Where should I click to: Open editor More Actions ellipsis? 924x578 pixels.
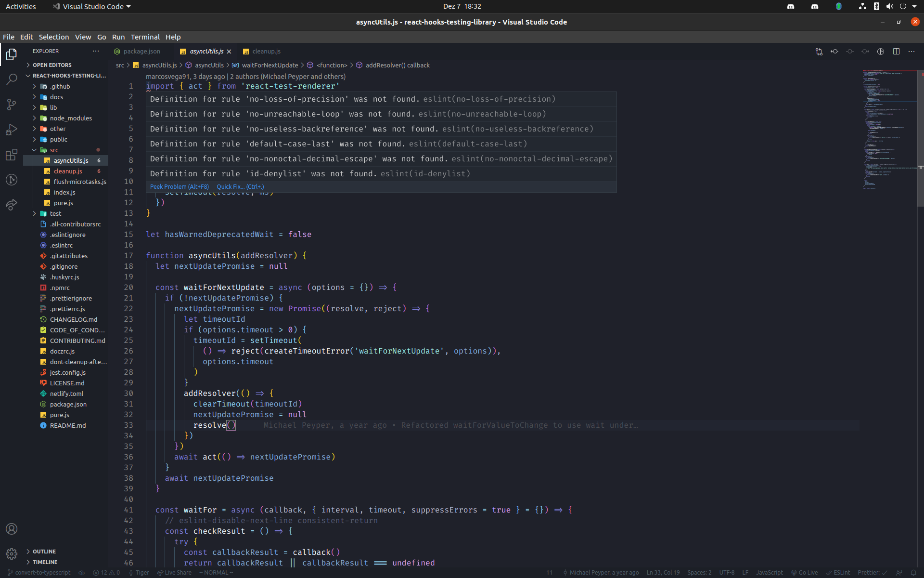coord(911,52)
